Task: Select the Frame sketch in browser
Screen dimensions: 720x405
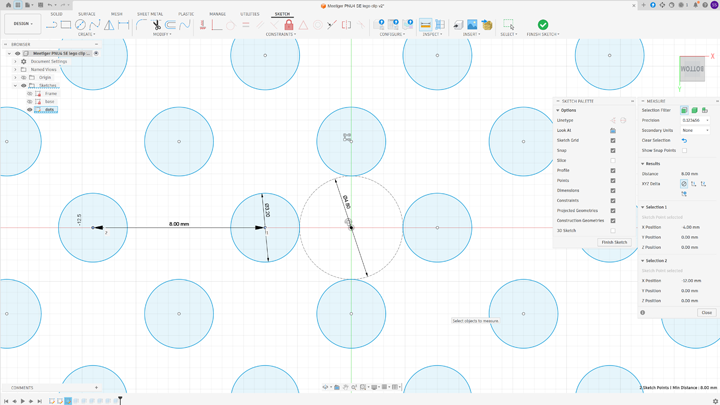Action: pos(51,94)
